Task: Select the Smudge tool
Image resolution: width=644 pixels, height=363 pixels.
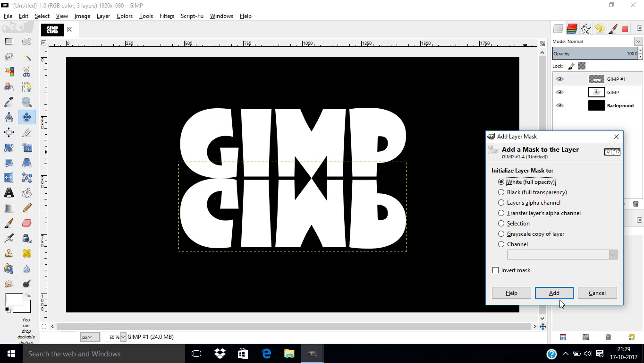Action: pos(9,284)
